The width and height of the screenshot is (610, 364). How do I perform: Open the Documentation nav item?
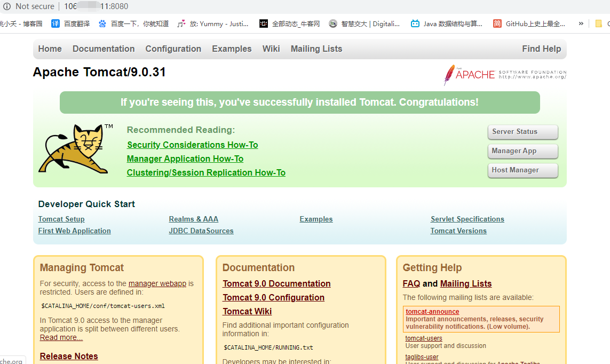[x=104, y=49]
